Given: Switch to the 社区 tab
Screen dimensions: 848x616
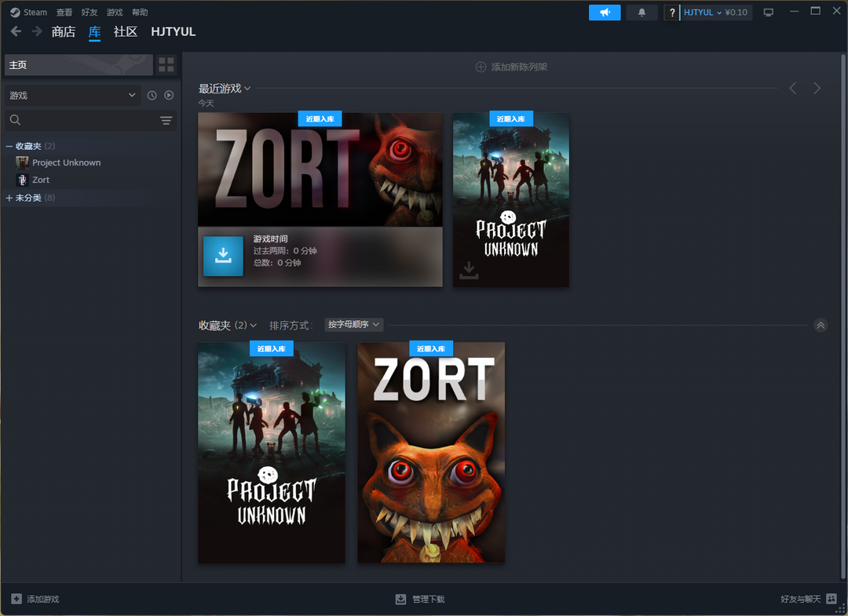Looking at the screenshot, I should click(x=126, y=32).
